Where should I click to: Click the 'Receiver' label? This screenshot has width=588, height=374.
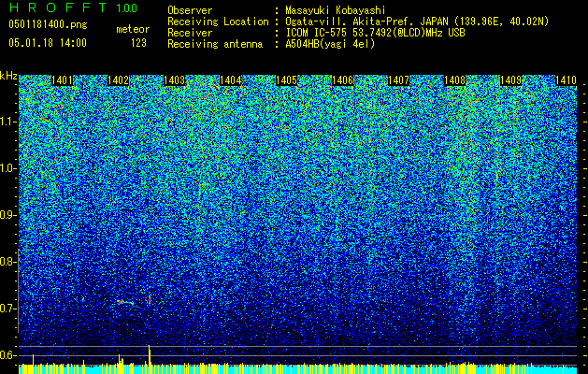[x=190, y=33]
